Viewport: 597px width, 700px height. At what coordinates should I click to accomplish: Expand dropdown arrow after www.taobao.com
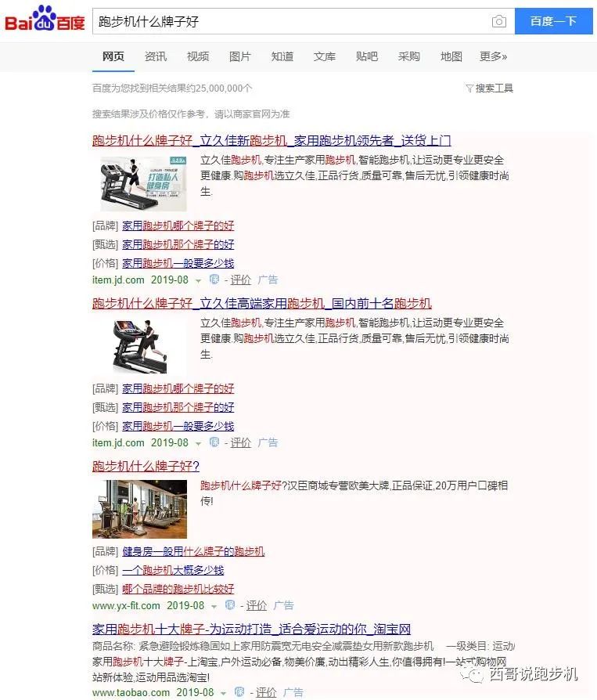224,693
